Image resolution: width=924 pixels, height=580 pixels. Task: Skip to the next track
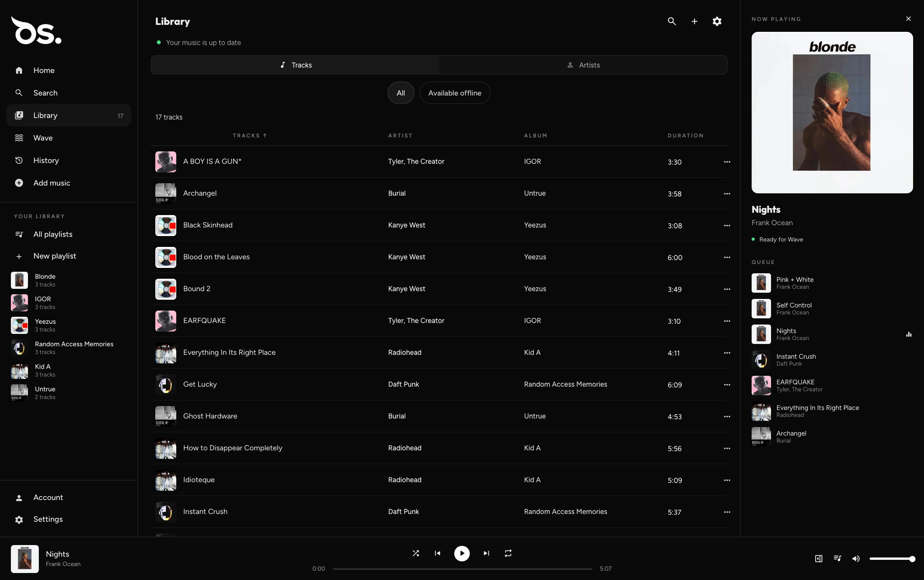486,553
